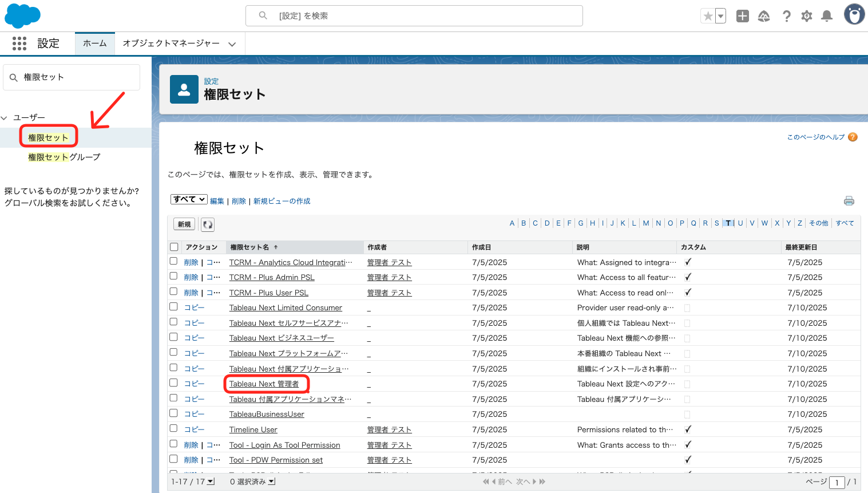Click 管理者 テスト creator link in Timeline User row
868x493 pixels.
point(390,429)
